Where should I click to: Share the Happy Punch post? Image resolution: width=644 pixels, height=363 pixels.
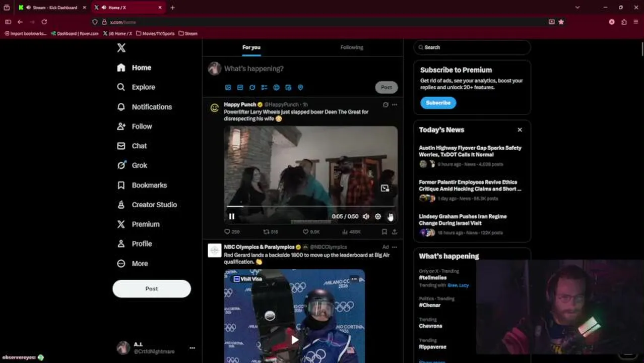[395, 232]
